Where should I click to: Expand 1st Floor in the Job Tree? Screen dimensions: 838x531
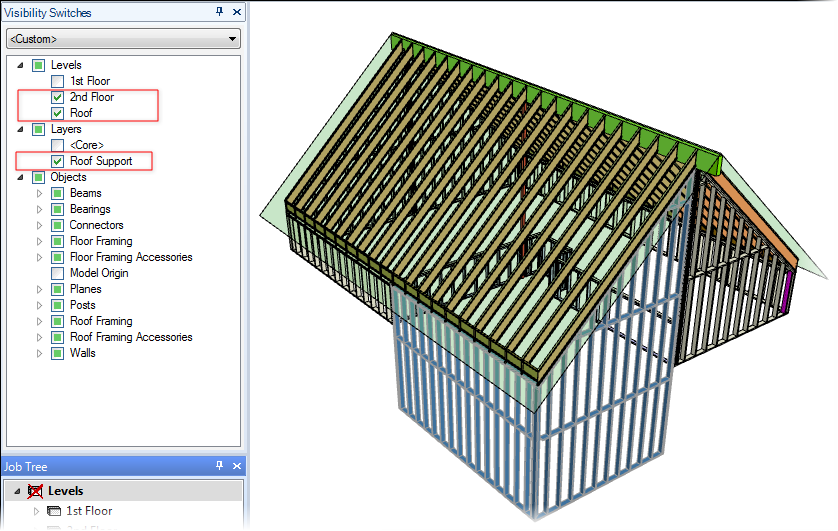(x=36, y=511)
